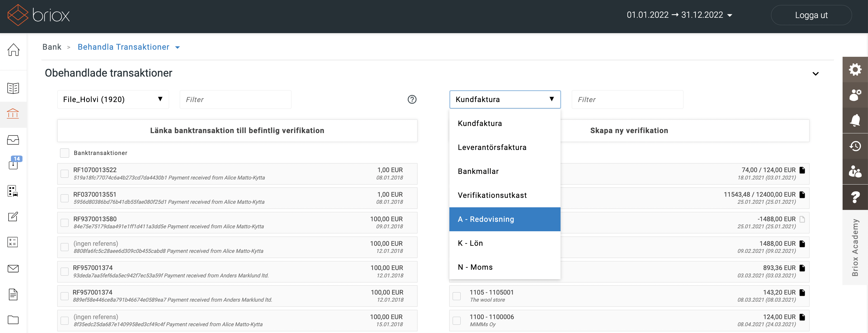The width and height of the screenshot is (868, 333).
Task: Click the settings gear icon
Action: [x=855, y=70]
